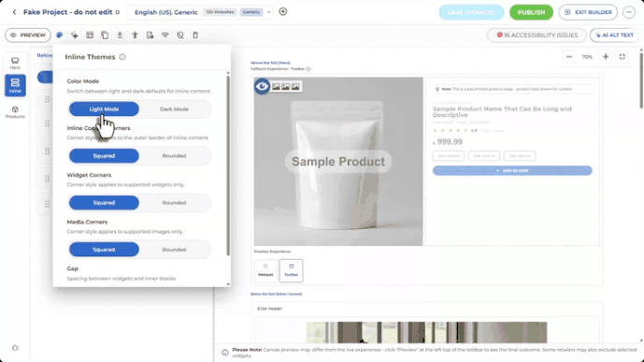Open the Hero sidebar section
This screenshot has height=362, width=644.
click(15, 64)
